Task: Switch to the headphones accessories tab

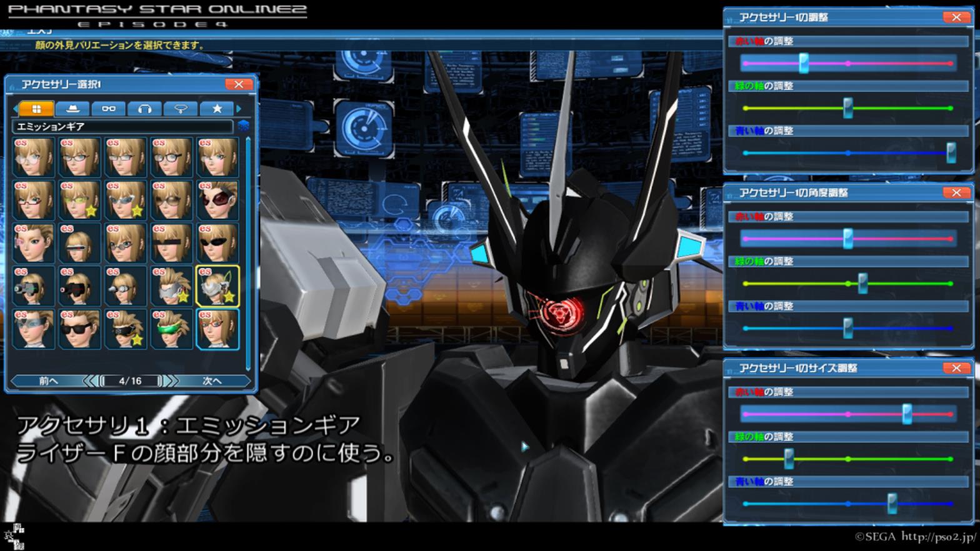Action: tap(144, 109)
